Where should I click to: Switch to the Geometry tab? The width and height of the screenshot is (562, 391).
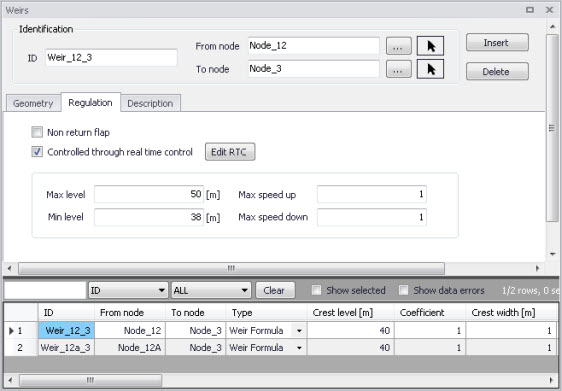coord(33,104)
